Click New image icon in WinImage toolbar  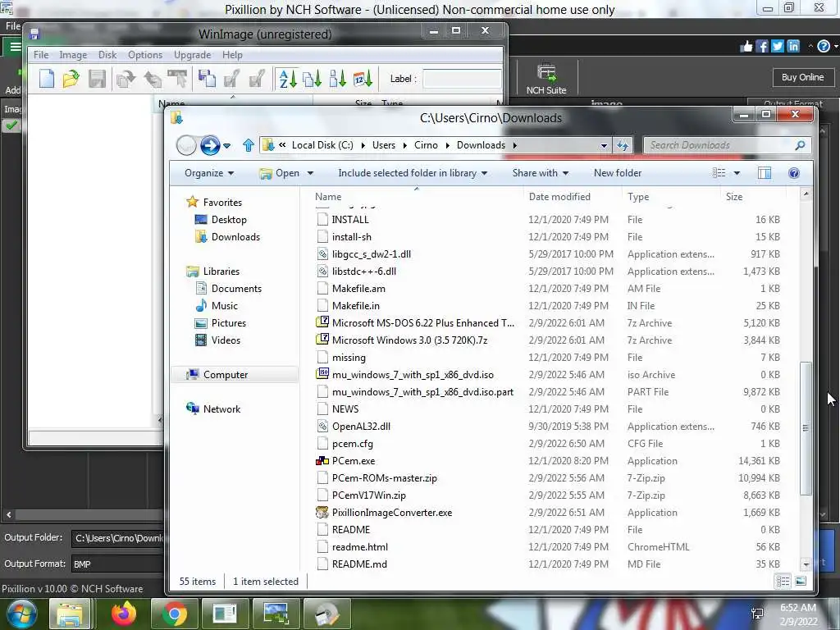coord(47,79)
